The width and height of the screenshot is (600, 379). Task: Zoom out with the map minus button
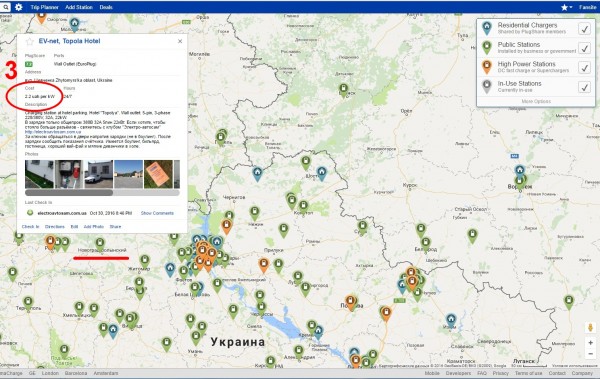pyautogui.click(x=590, y=354)
